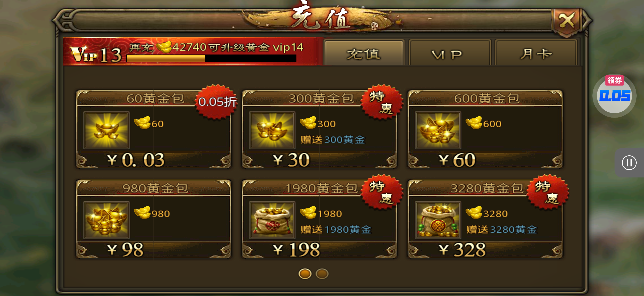This screenshot has height=296, width=644.
Task: Tap the pause button on the side
Action: point(629,163)
